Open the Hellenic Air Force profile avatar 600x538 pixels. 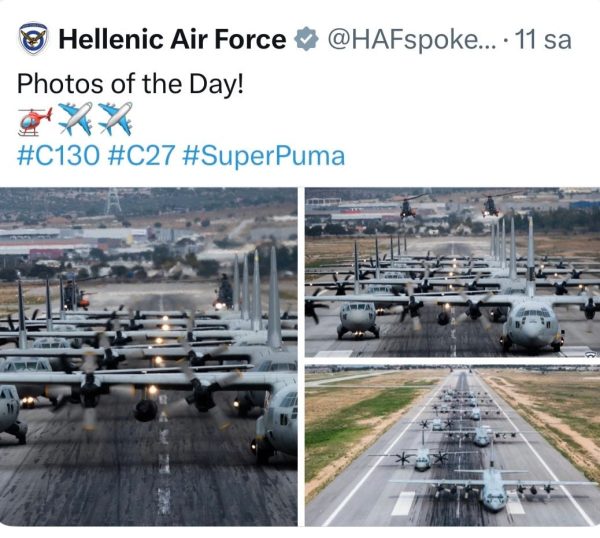click(33, 39)
